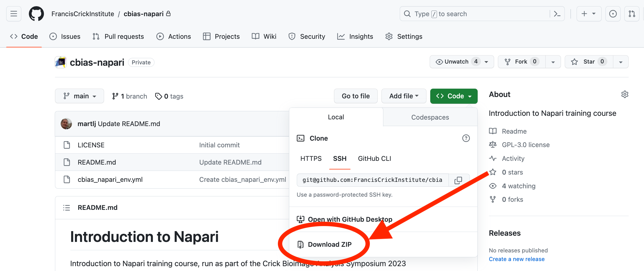Open the Issues tab
The width and height of the screenshot is (644, 271).
click(65, 36)
